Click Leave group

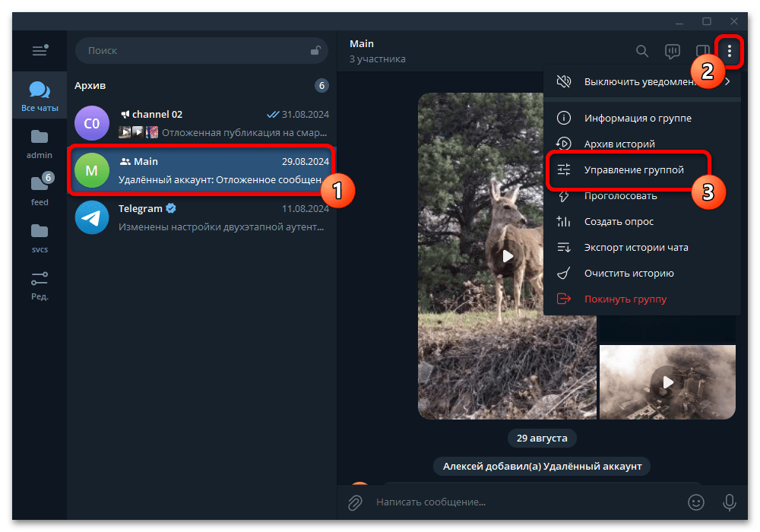[x=642, y=299]
